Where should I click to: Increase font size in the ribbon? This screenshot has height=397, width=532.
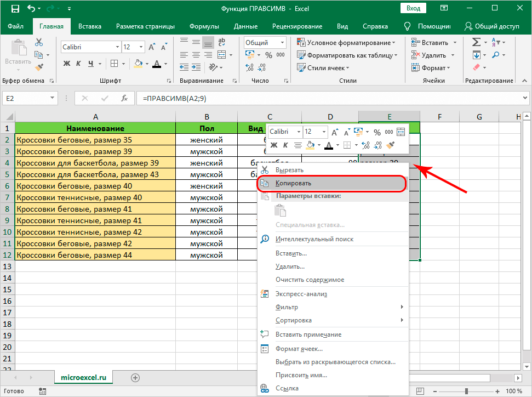(152, 47)
